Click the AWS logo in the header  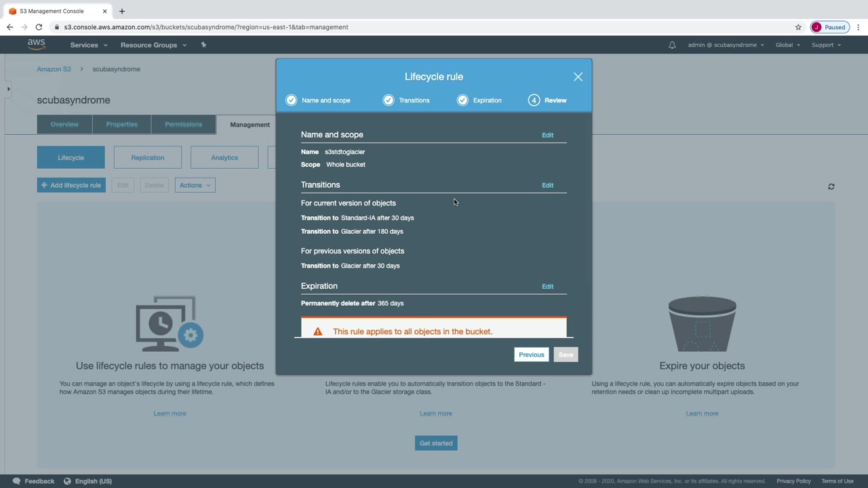37,45
